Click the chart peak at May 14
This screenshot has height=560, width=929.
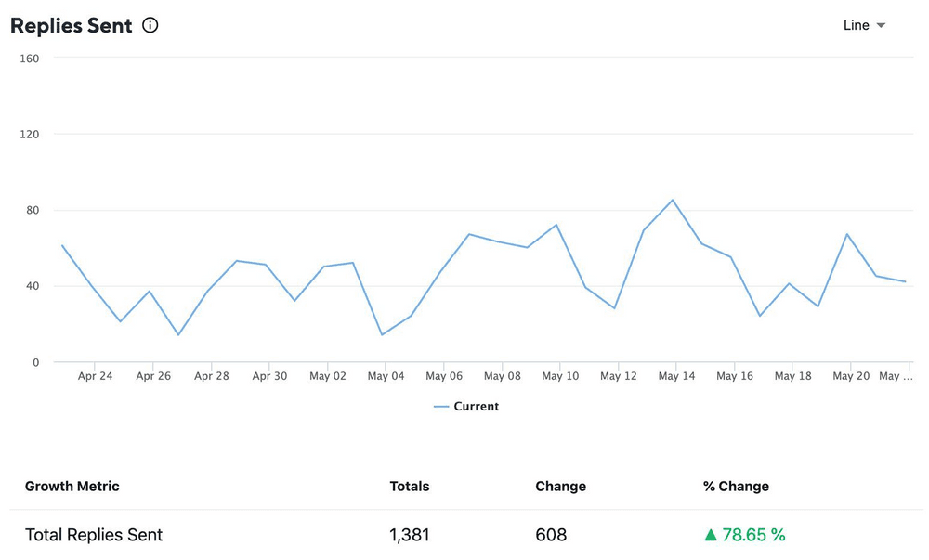pyautogui.click(x=673, y=200)
